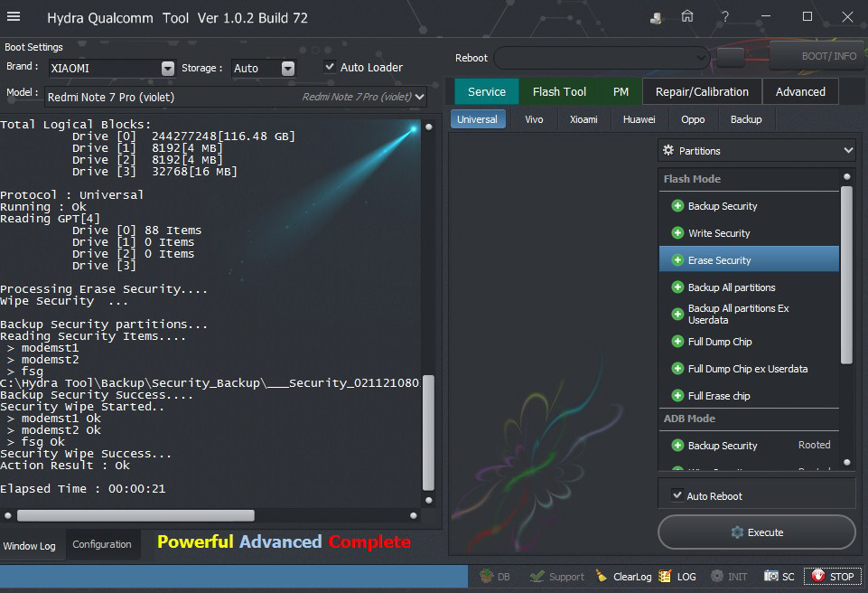
Task: Expand the Storage Auto dropdown
Action: 288,69
